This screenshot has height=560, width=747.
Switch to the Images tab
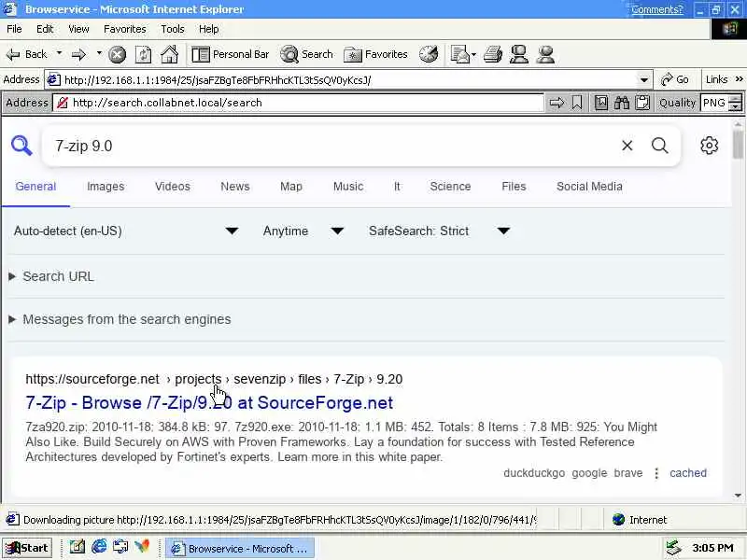click(x=106, y=186)
